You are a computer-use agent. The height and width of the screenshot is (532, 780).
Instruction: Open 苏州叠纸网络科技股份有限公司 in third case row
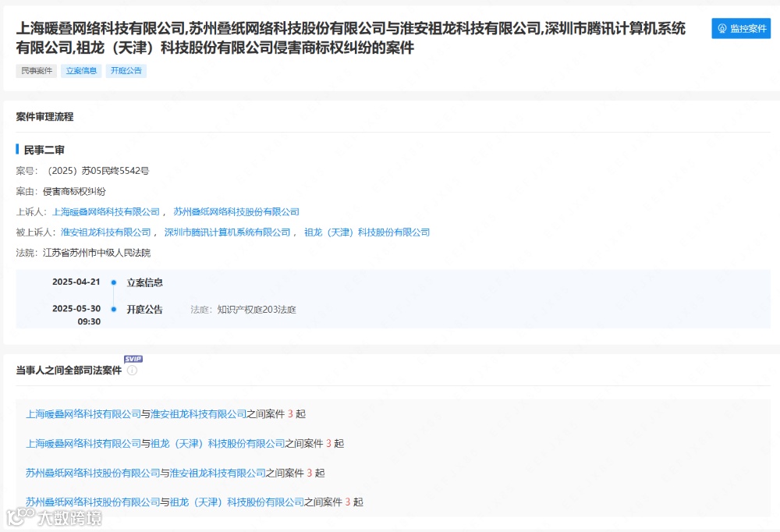pyautogui.click(x=93, y=473)
